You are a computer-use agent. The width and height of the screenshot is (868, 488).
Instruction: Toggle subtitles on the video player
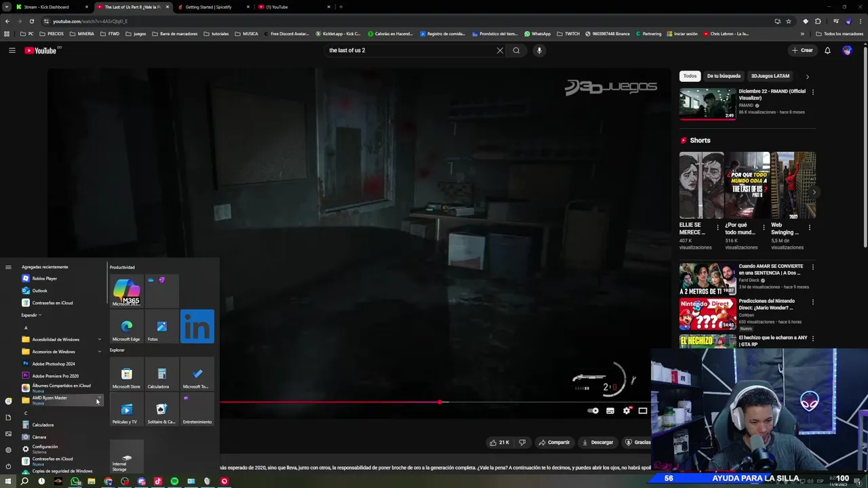[x=610, y=411]
